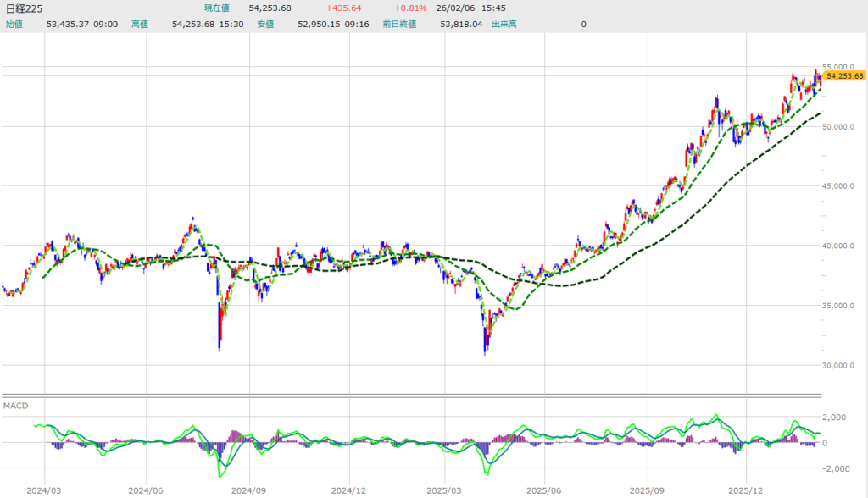Click the 2024/09 date axis label
868x498 pixels.
[244, 490]
